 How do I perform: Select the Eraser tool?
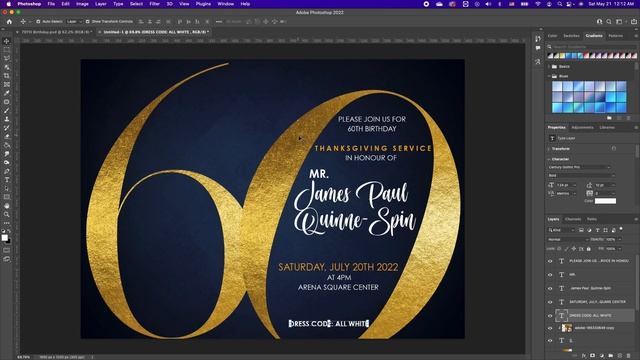[7, 136]
